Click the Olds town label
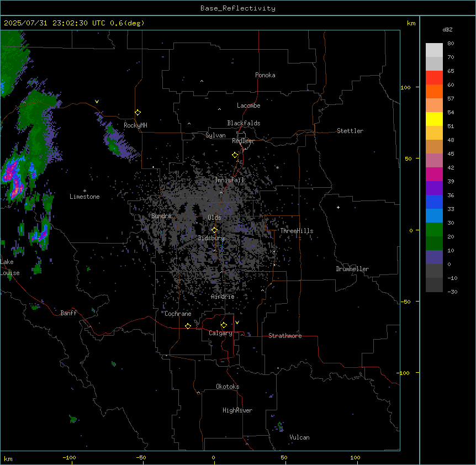The height and width of the screenshot is (465, 476). pos(214,218)
